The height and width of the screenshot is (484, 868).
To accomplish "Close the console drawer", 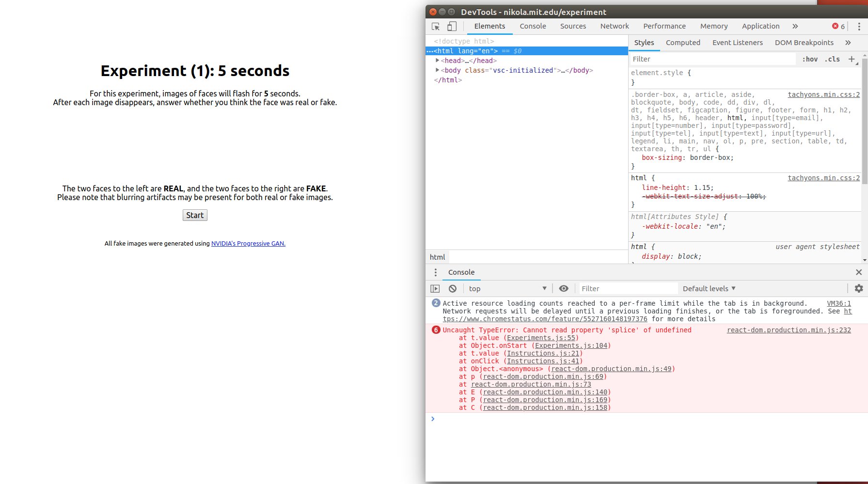I will [x=859, y=272].
